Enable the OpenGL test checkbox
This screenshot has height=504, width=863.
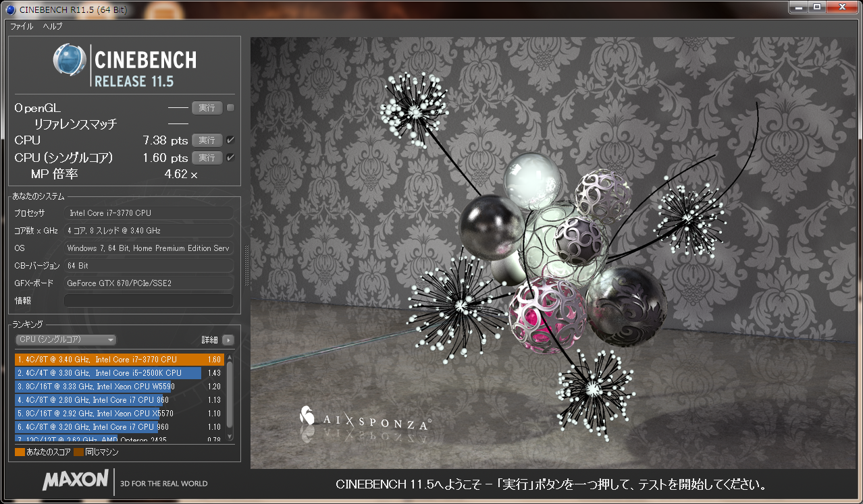pyautogui.click(x=231, y=108)
